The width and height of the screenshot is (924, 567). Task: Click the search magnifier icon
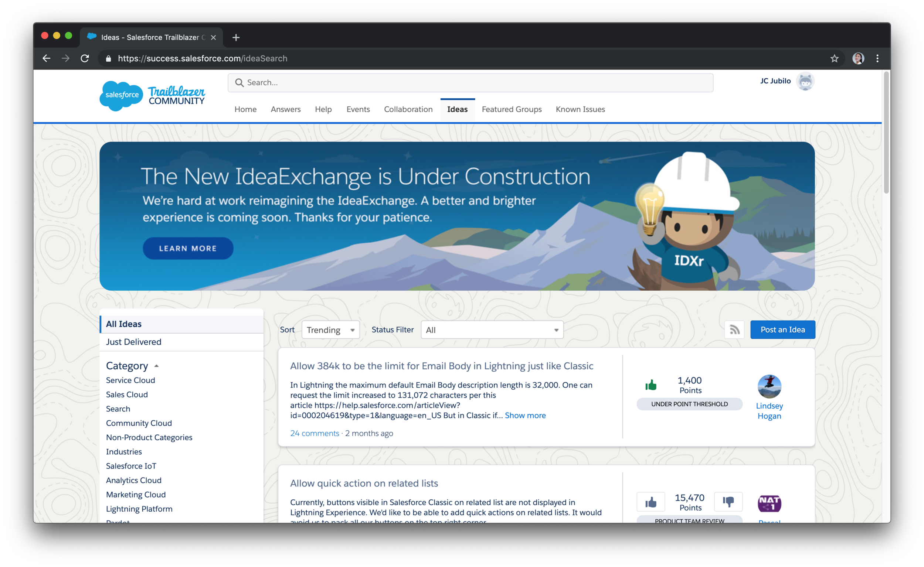[240, 82]
